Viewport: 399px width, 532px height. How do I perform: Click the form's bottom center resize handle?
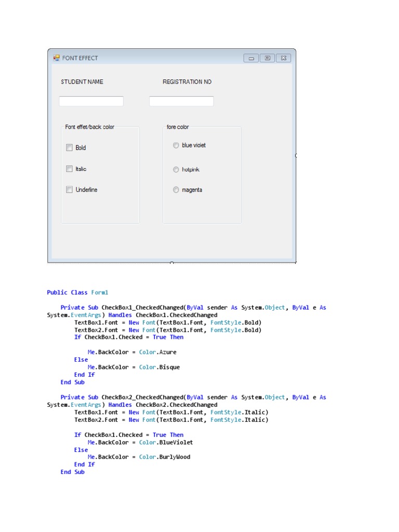(172, 263)
